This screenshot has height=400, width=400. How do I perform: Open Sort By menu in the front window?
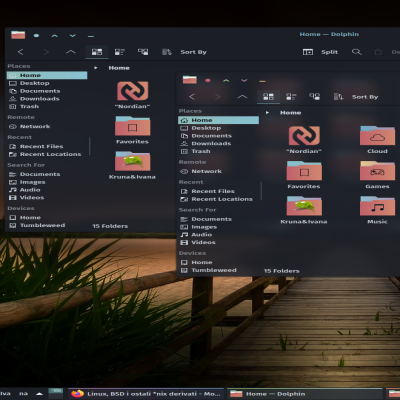pos(356,97)
